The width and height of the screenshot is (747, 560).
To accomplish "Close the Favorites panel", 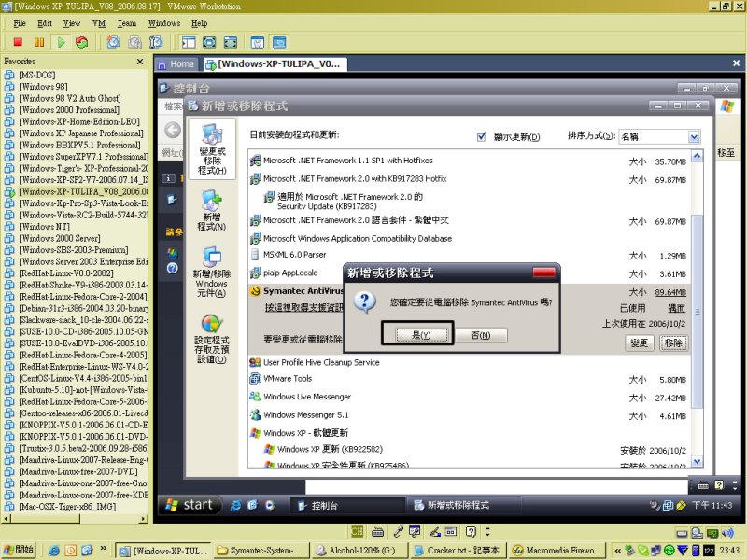I will coord(140,62).
